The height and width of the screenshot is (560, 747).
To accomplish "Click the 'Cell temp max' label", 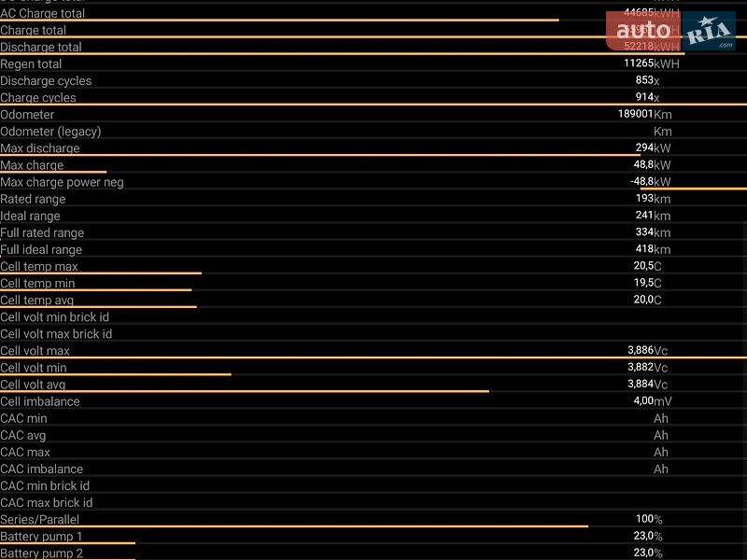I will coord(39,267).
